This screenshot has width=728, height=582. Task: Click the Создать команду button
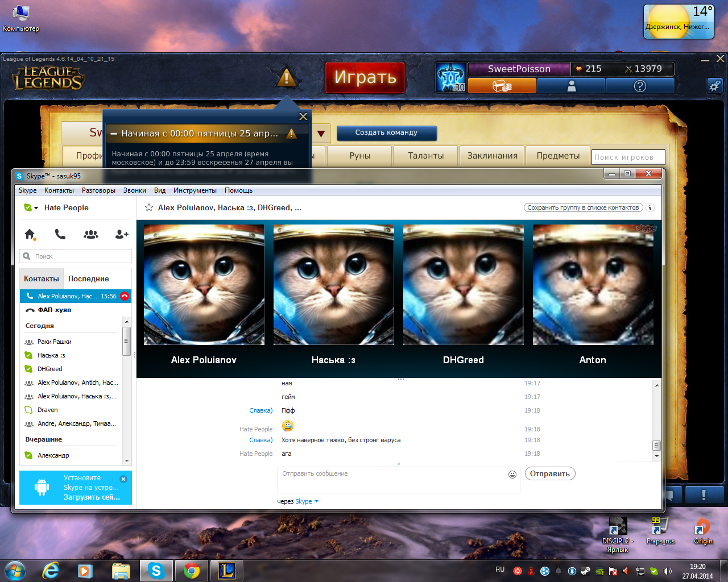coord(387,132)
